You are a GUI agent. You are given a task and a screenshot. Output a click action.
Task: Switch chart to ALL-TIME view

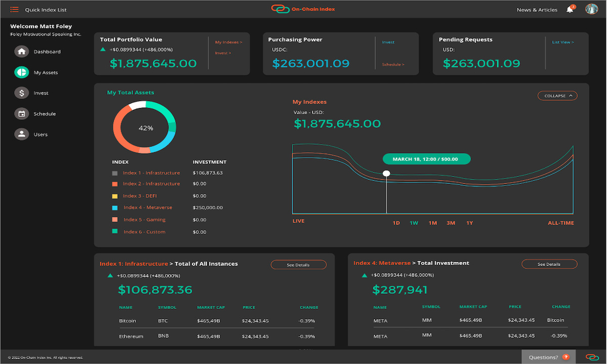[x=560, y=222]
